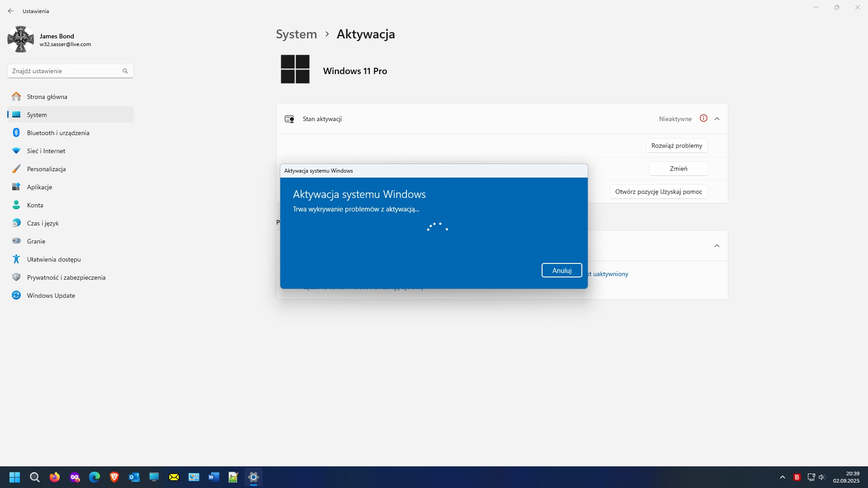Cancel the activation dialog with Anuluj

pyautogui.click(x=562, y=270)
